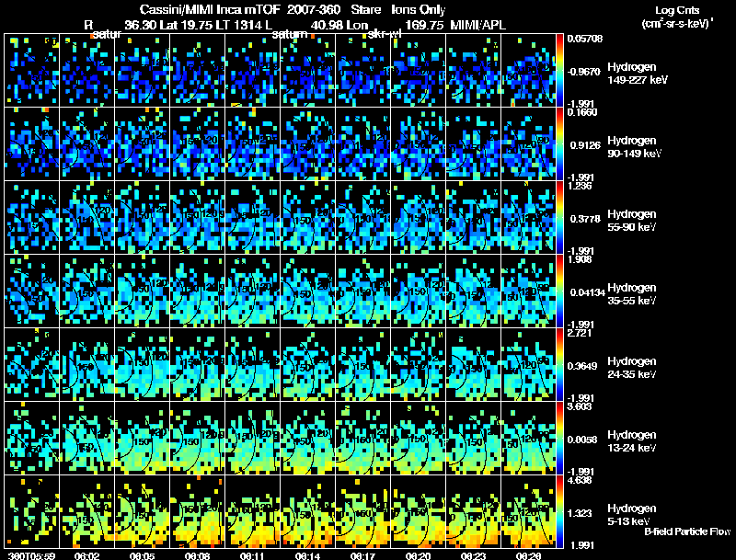Open the 90-149 keV panel at 06:20

(x=419, y=144)
